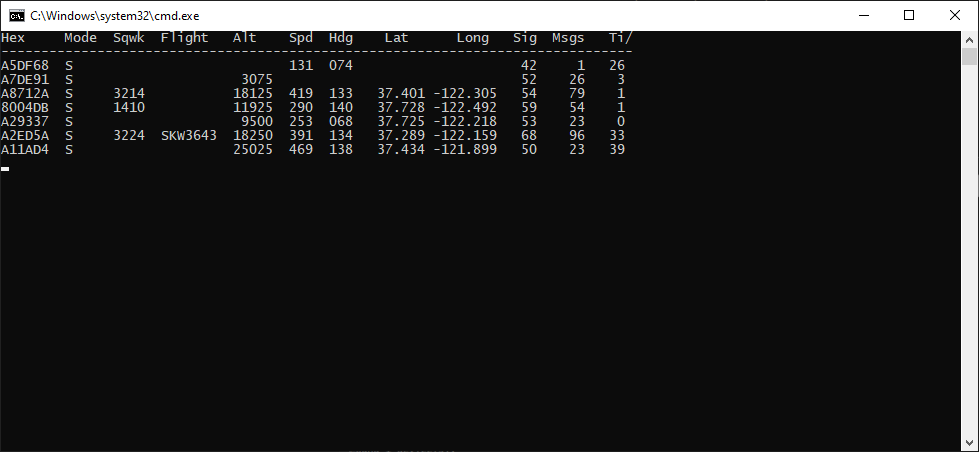This screenshot has height=452, width=979.
Task: Click hex code 8004DB
Action: pyautogui.click(x=25, y=107)
